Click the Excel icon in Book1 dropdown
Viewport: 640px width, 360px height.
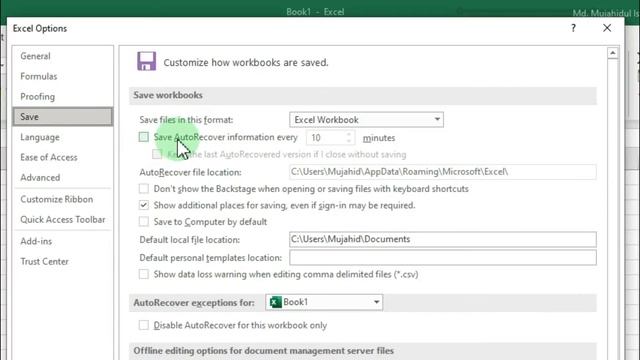pyautogui.click(x=276, y=302)
